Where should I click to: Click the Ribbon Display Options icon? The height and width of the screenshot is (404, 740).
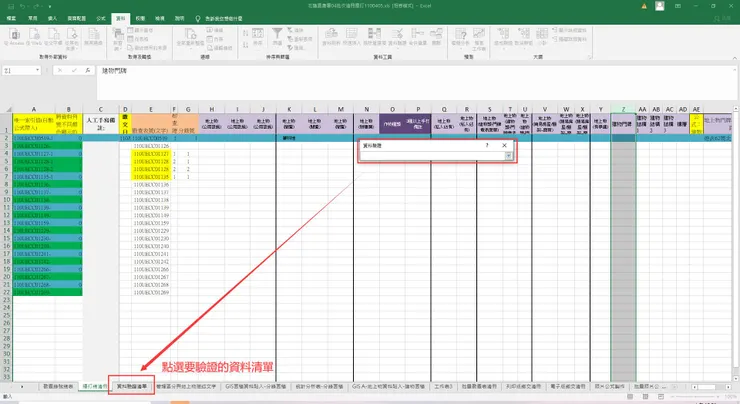[x=678, y=6]
